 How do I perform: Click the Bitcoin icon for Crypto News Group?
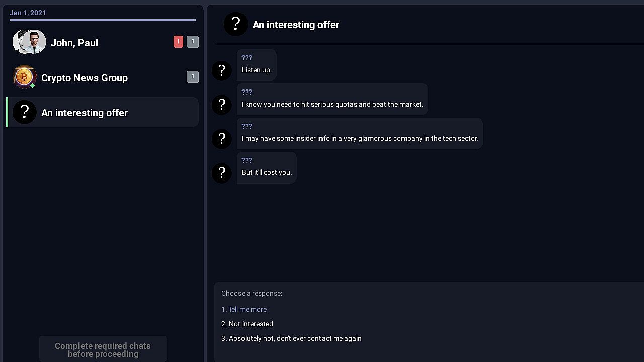pos(24,77)
